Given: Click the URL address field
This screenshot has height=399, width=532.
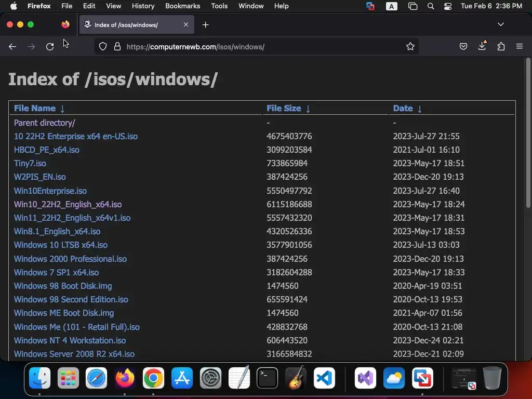Looking at the screenshot, I should 256,46.
